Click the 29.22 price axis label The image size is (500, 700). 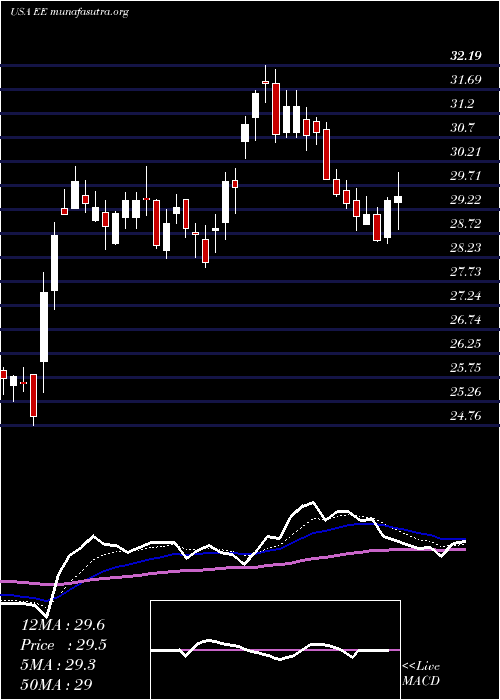466,200
